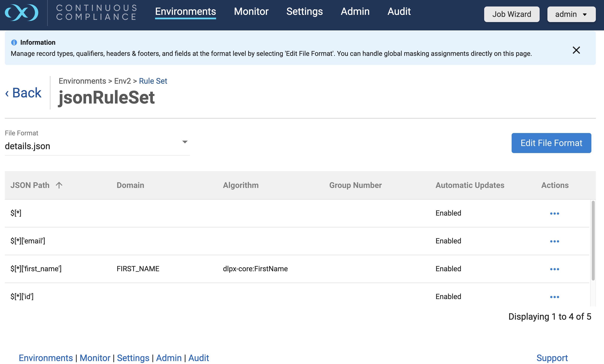Go back using the Back chevron link
Image resolution: width=604 pixels, height=364 pixels.
pos(24,93)
